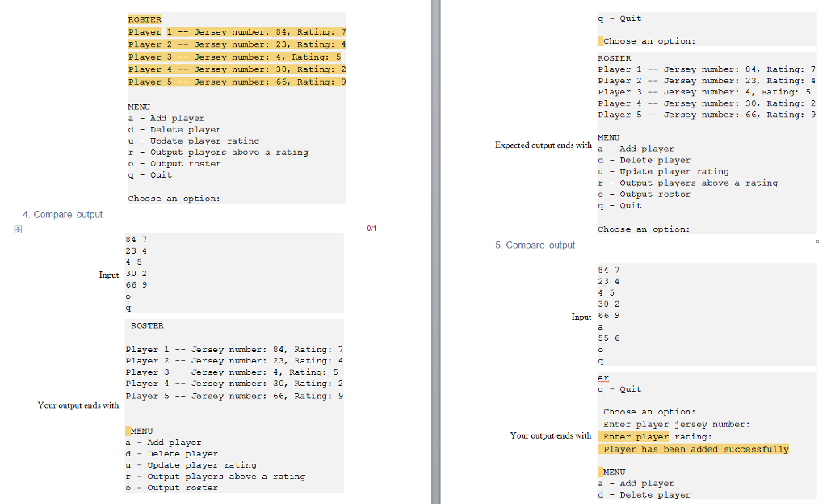Select the 'Expected output ends with' panel
This screenshot has height=504, width=827.
click(543, 145)
